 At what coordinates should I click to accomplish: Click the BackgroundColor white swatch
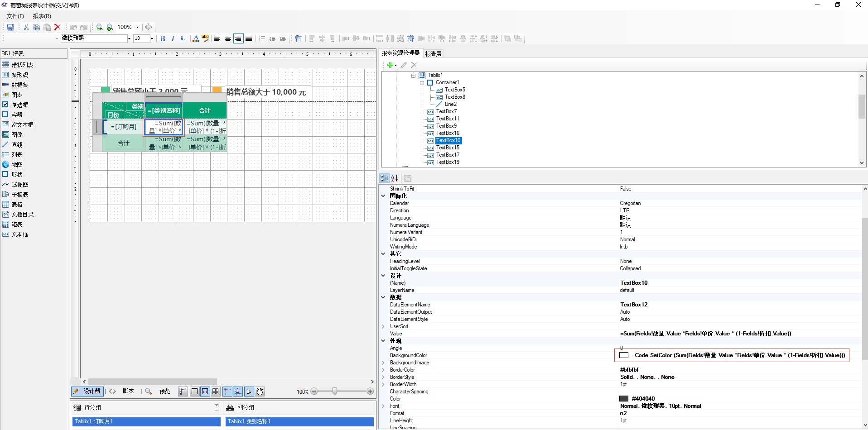point(624,355)
